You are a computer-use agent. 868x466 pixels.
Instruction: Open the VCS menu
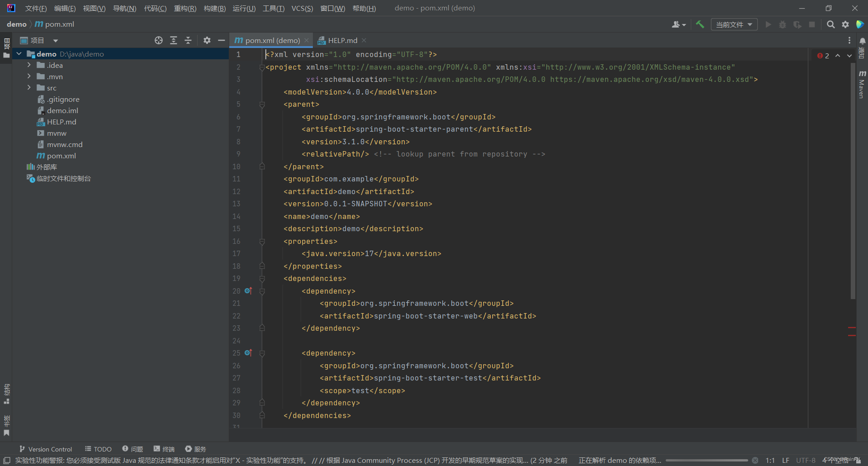302,8
